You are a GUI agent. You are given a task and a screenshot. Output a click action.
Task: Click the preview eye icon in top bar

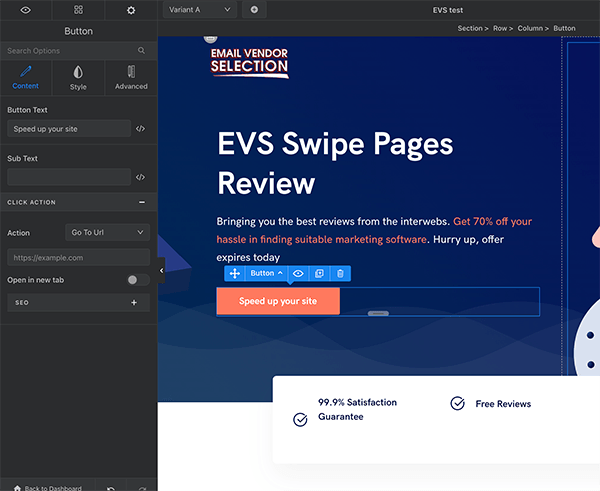(x=26, y=10)
